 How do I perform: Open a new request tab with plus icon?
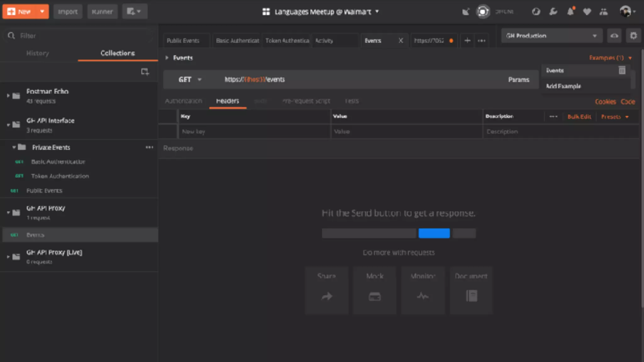click(467, 41)
